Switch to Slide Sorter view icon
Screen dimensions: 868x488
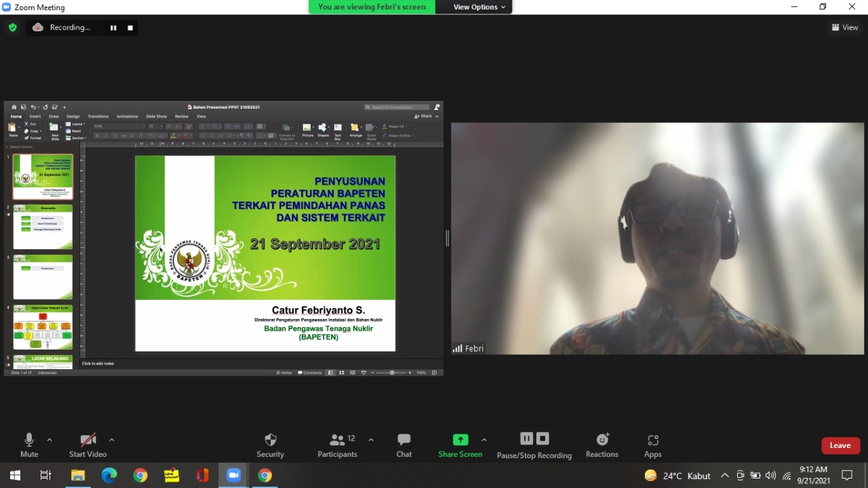click(341, 373)
